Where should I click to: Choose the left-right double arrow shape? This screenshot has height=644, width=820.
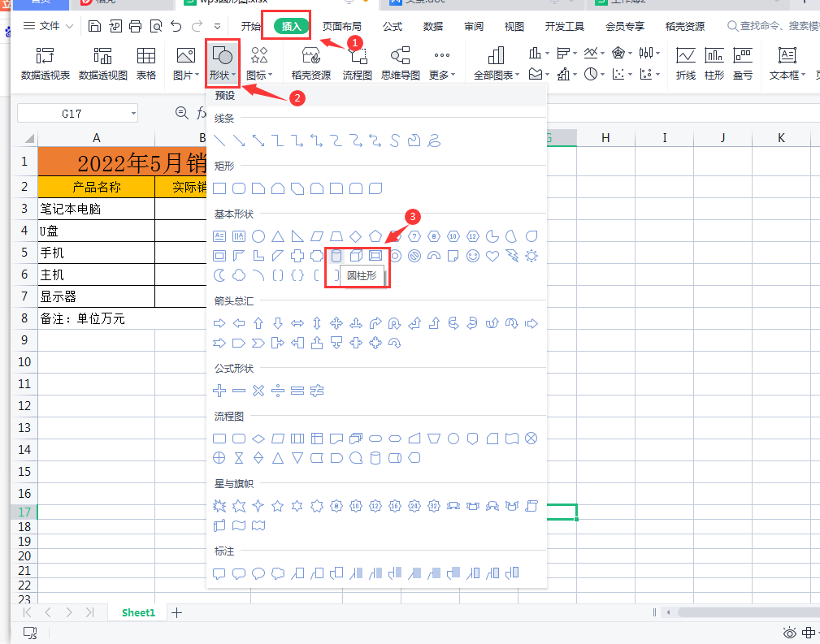point(297,323)
